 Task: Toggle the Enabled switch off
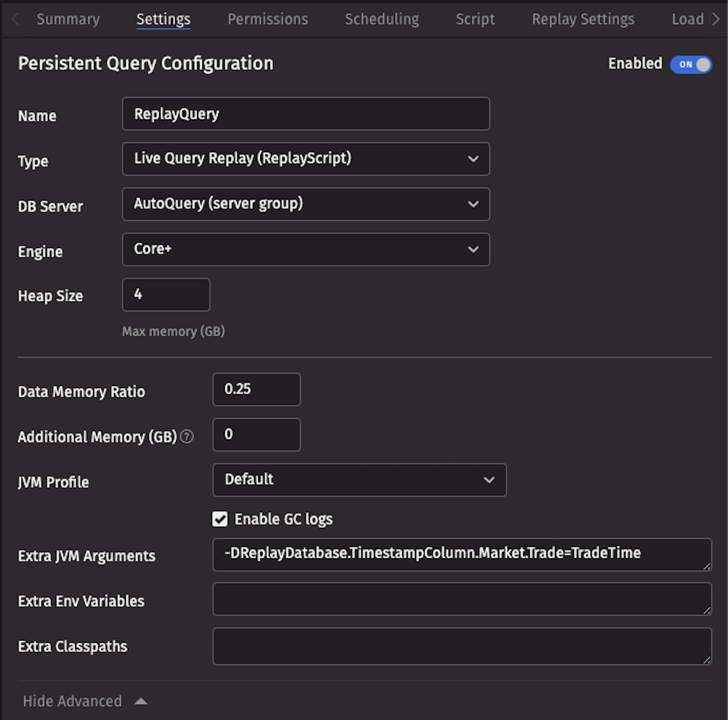(x=691, y=65)
